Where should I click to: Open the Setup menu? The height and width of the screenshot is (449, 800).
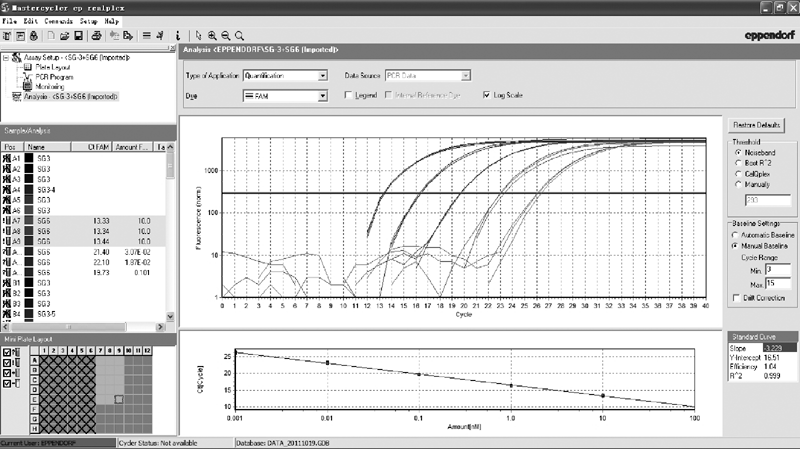pyautogui.click(x=88, y=21)
